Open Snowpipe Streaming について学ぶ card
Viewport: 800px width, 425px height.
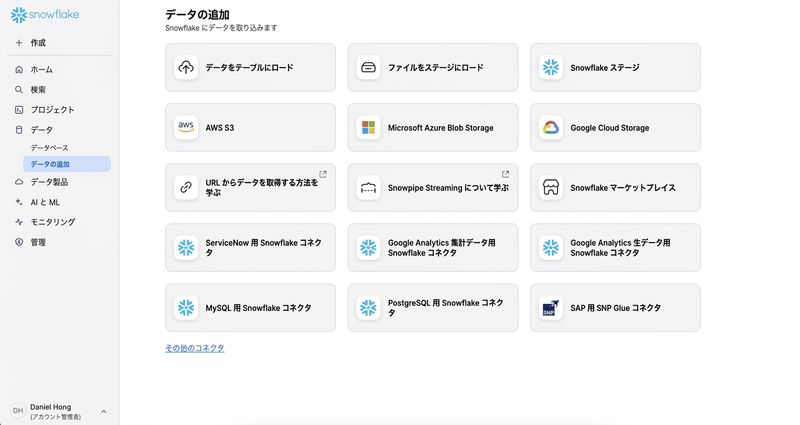point(433,188)
